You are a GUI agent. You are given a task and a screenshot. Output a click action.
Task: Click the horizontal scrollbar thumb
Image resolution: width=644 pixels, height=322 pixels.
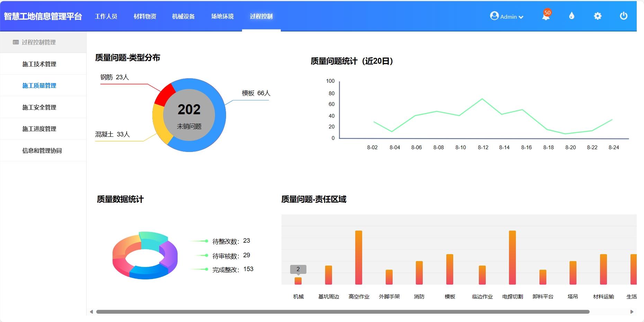tap(343, 312)
